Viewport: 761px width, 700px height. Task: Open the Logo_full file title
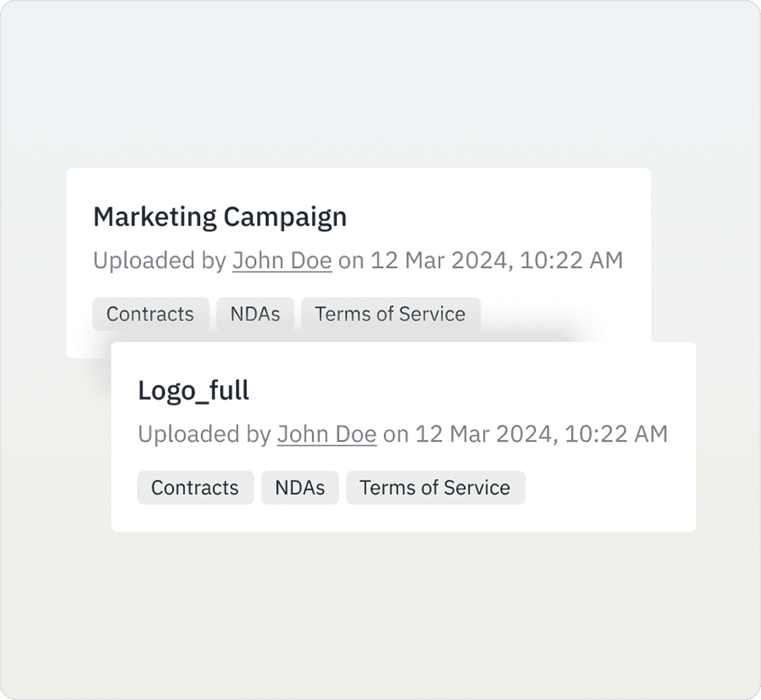click(193, 391)
